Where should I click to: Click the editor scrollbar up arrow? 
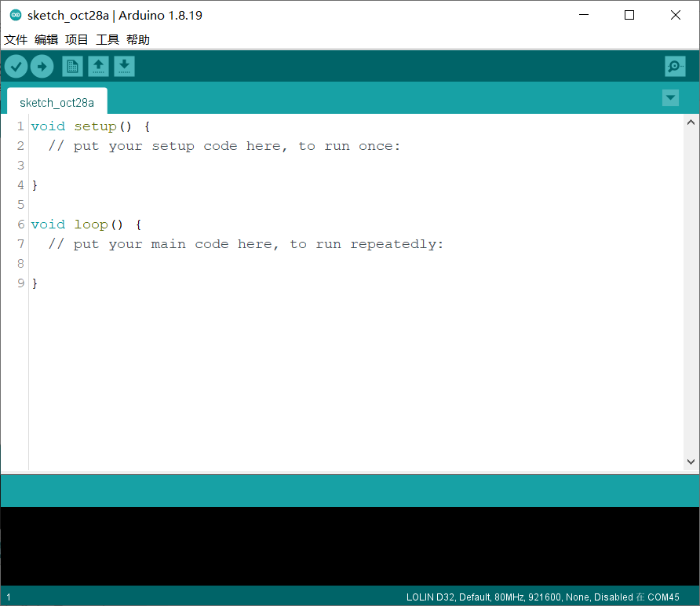[691, 122]
